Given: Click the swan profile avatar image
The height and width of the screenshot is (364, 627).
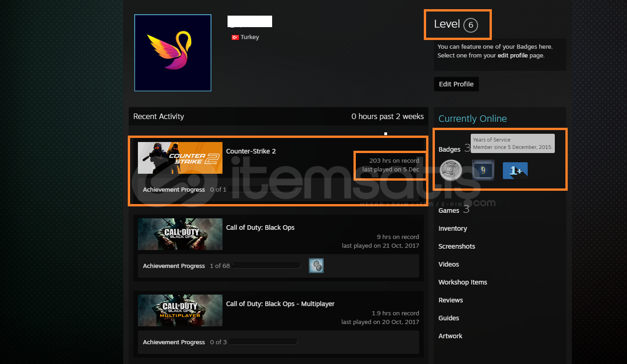Looking at the screenshot, I should pyautogui.click(x=172, y=53).
